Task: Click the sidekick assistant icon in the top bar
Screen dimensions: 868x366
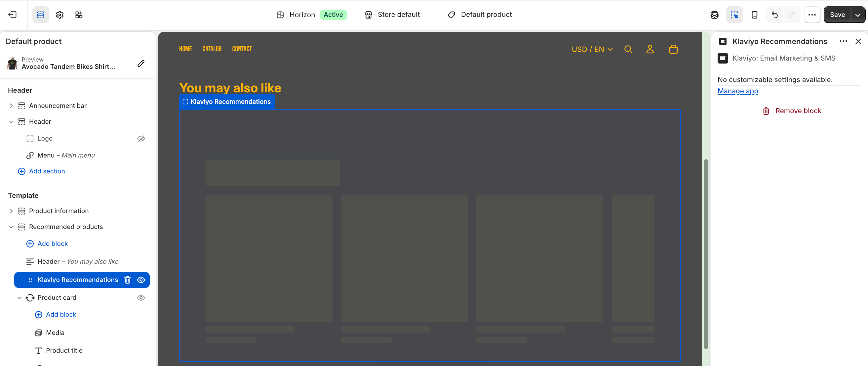Action: pyautogui.click(x=714, y=15)
